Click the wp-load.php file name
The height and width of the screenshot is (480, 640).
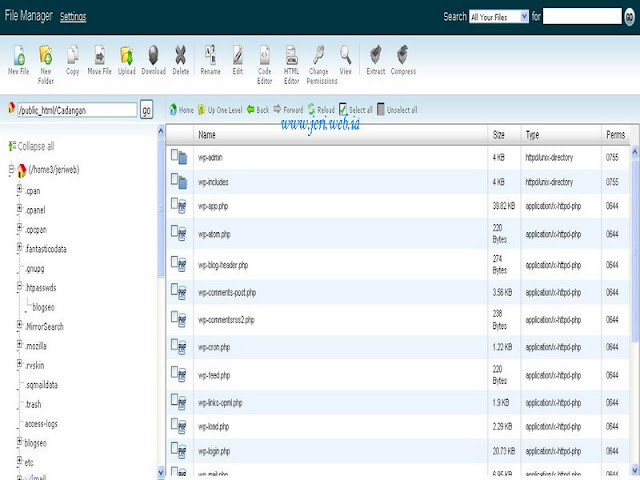(213, 427)
